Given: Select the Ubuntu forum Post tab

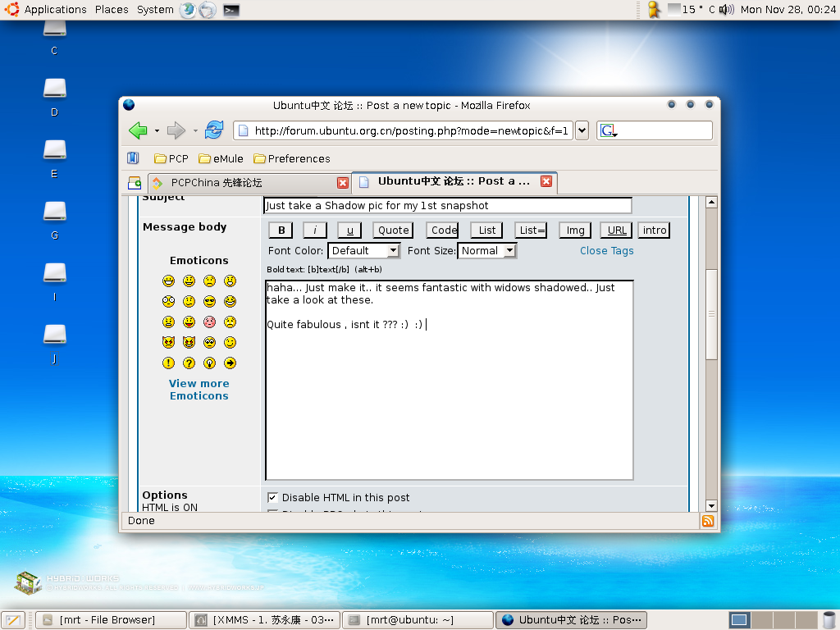Looking at the screenshot, I should pyautogui.click(x=454, y=181).
